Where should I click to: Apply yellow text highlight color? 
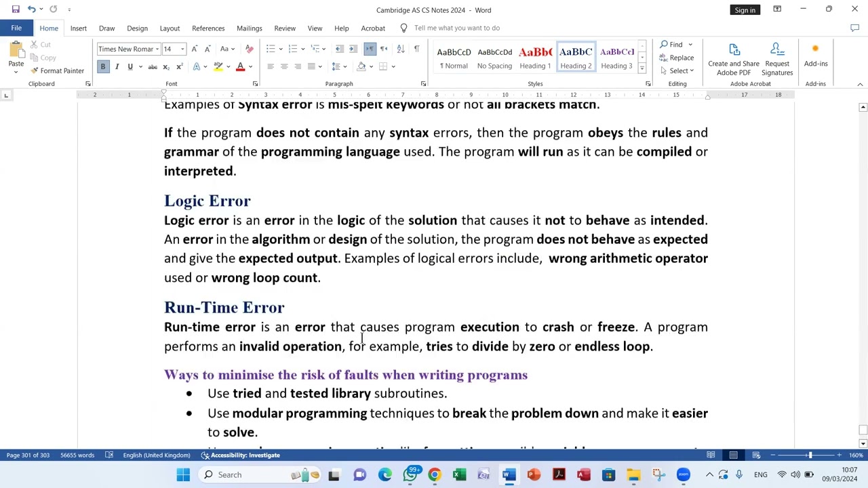218,66
